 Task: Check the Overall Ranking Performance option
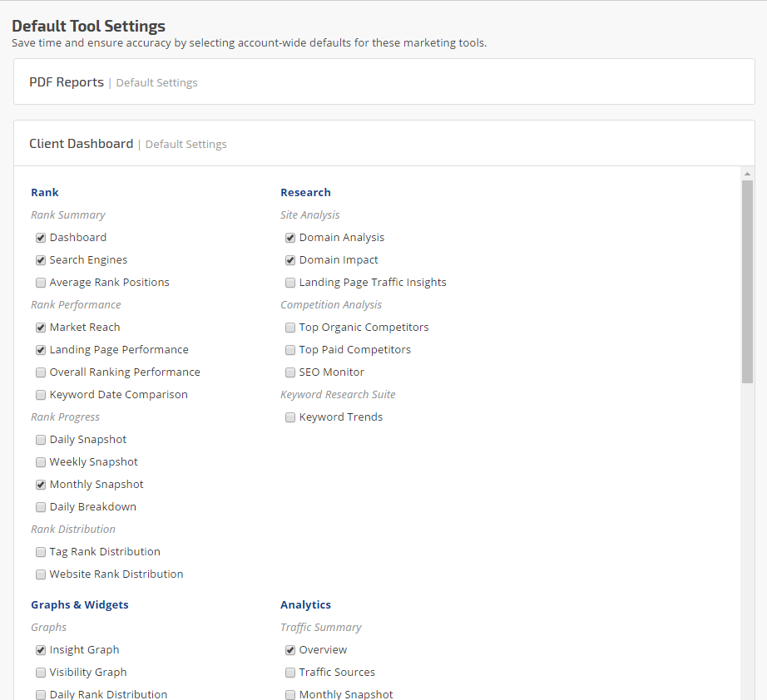pos(41,372)
